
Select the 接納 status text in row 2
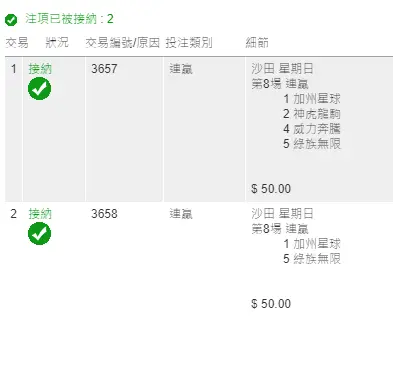coord(40,214)
